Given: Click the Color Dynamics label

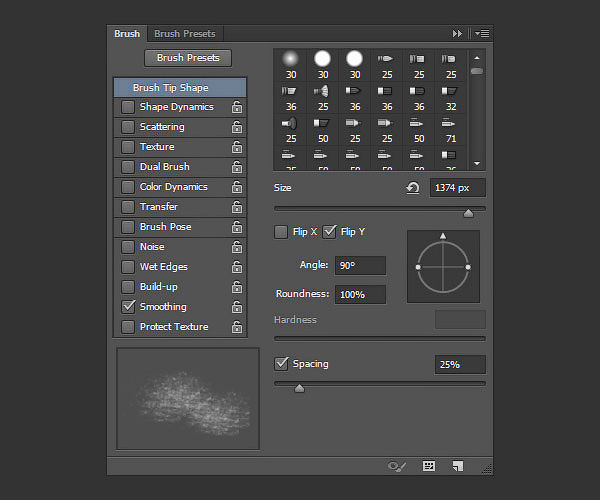Looking at the screenshot, I should (x=174, y=187).
